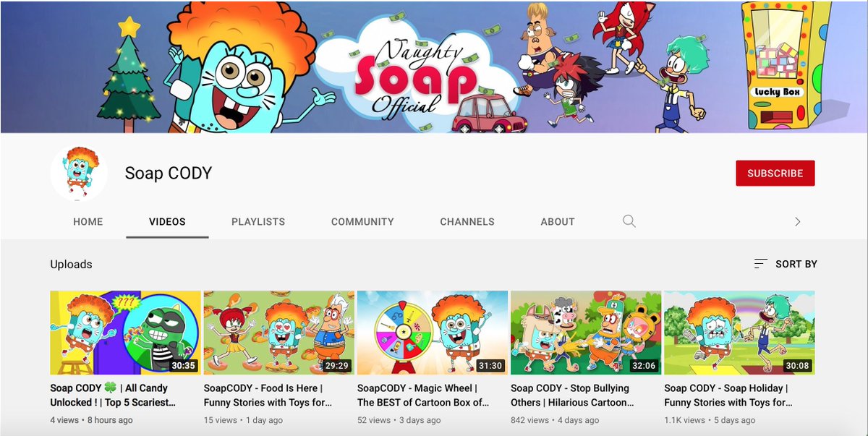868x436 pixels.
Task: Click the 31:30 duration badge
Action: click(x=490, y=366)
